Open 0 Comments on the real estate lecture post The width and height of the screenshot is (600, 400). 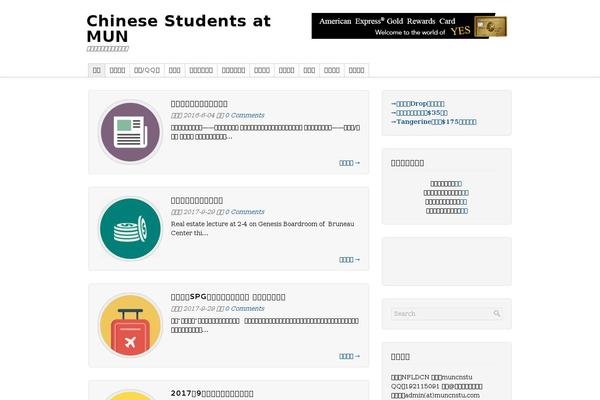pyautogui.click(x=245, y=212)
